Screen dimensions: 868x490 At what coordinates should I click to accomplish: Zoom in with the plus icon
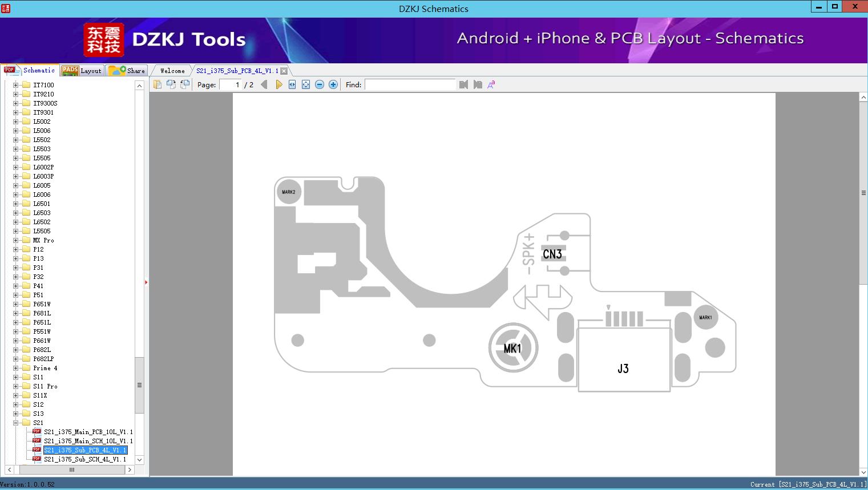pyautogui.click(x=333, y=84)
